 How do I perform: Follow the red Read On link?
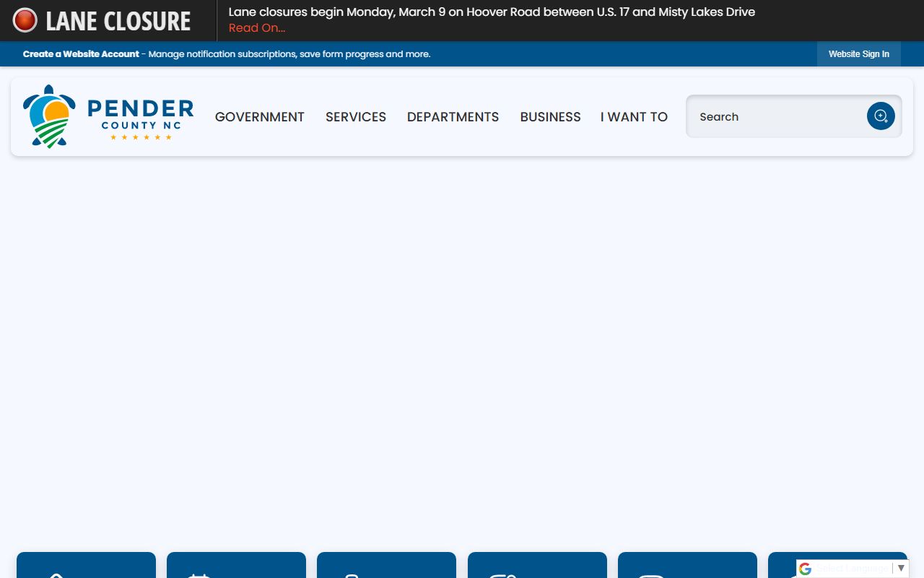(x=256, y=28)
